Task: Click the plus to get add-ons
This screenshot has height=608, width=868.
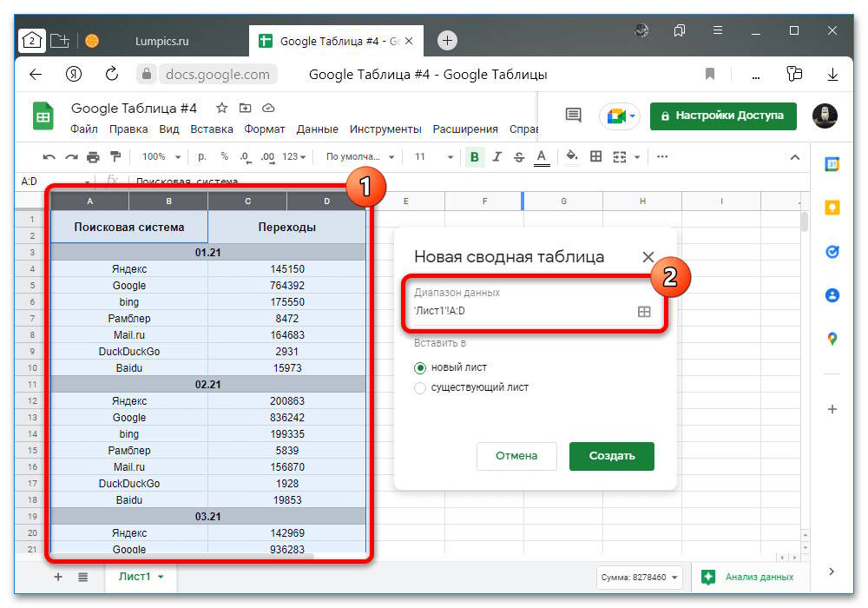Action: (832, 409)
